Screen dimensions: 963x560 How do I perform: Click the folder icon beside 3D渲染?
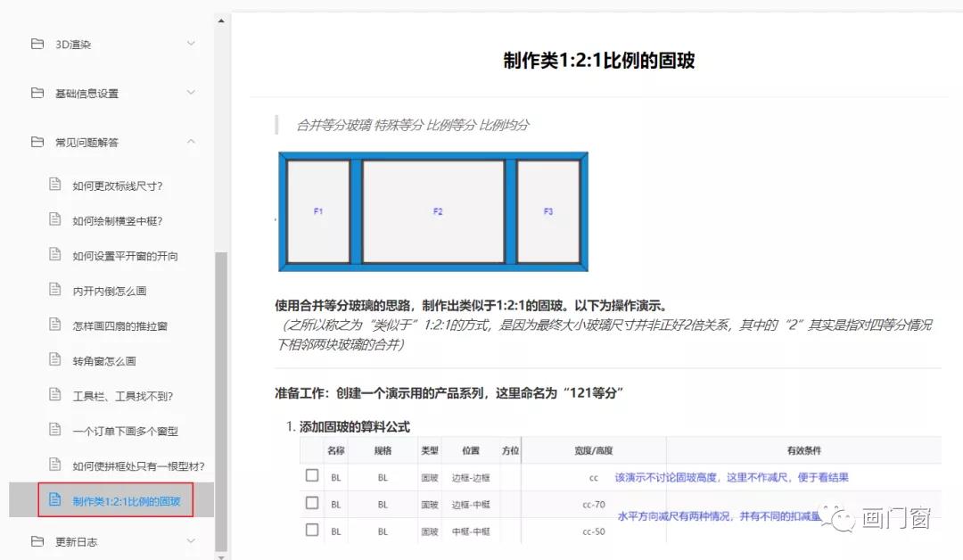[x=37, y=44]
